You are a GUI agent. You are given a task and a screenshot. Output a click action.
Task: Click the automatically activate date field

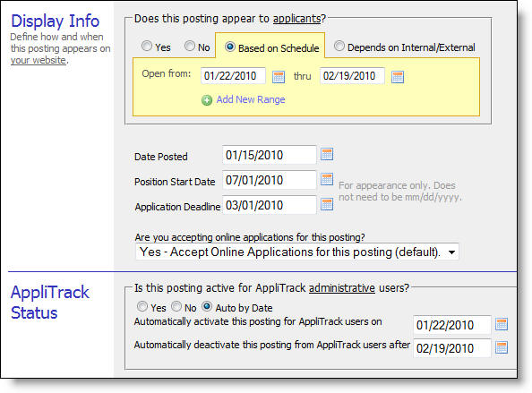452,325
